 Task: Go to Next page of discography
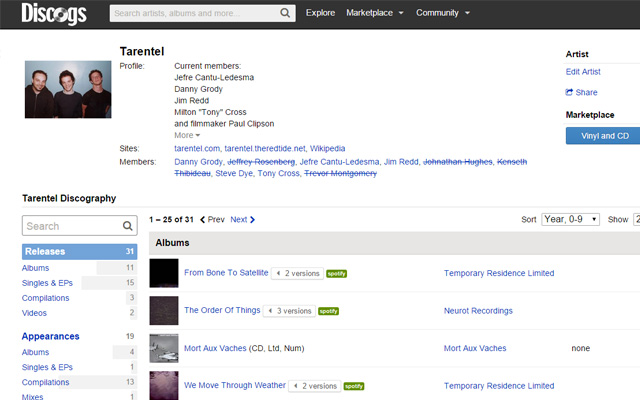coord(242,220)
